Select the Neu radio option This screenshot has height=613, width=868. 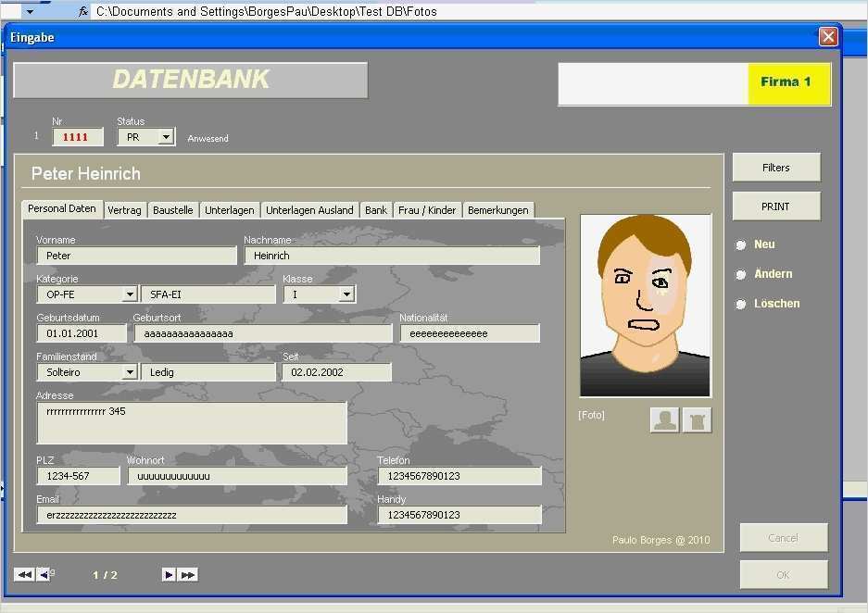coord(741,244)
